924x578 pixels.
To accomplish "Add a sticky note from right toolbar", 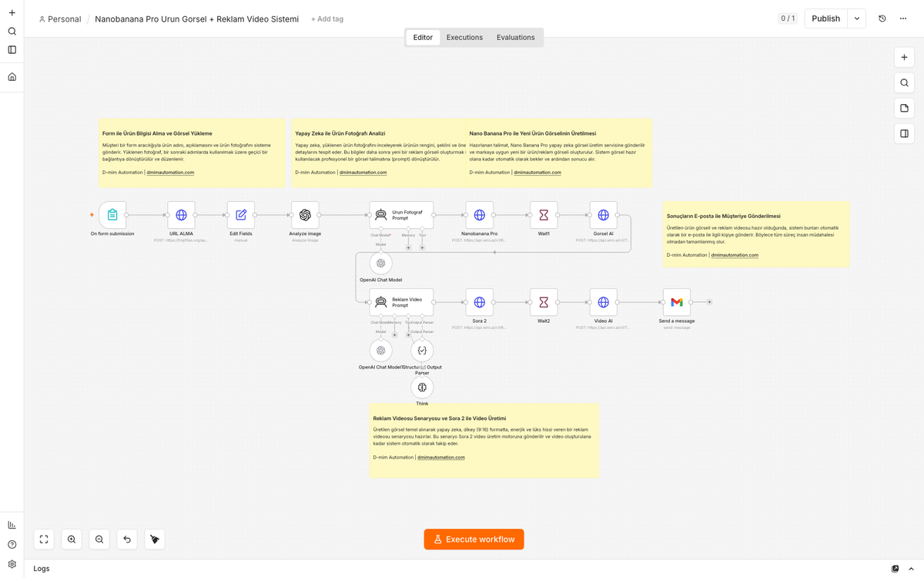I will (x=904, y=109).
